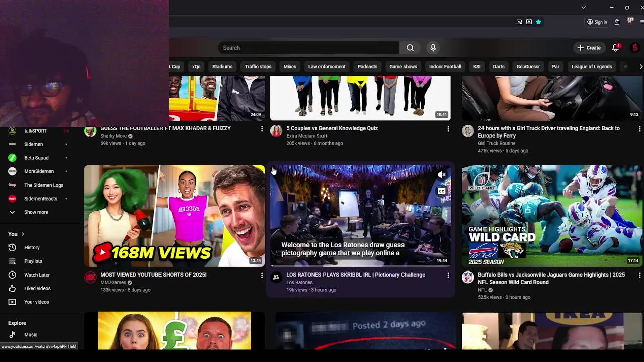
Task: Open Extra Medium Stuff channel avatar
Action: tap(276, 132)
